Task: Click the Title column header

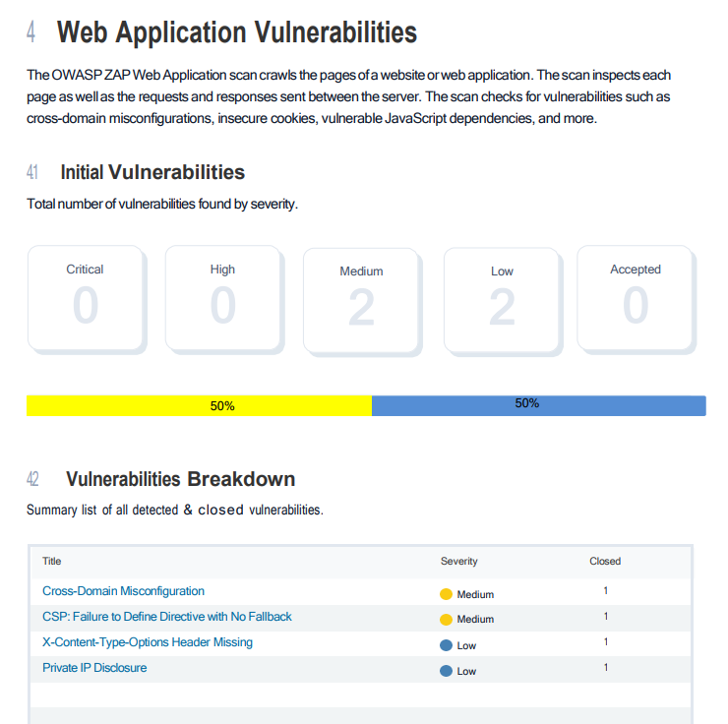Action: click(x=51, y=561)
